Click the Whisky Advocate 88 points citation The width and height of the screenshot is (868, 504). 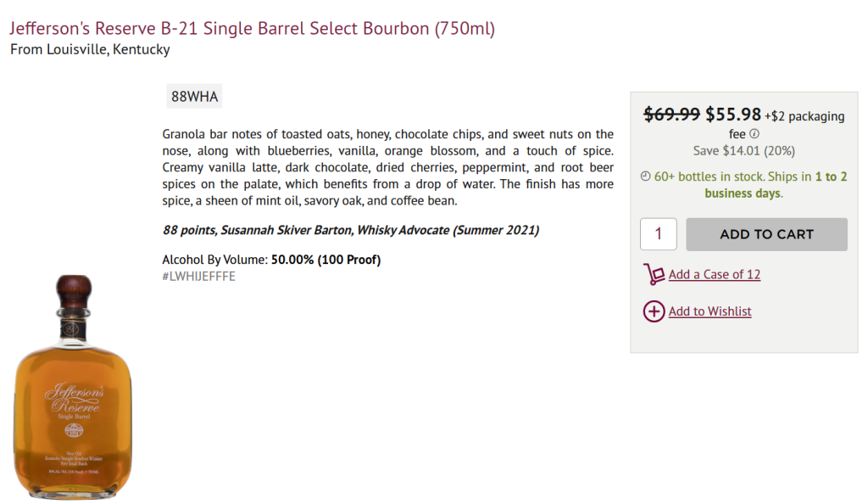click(350, 230)
